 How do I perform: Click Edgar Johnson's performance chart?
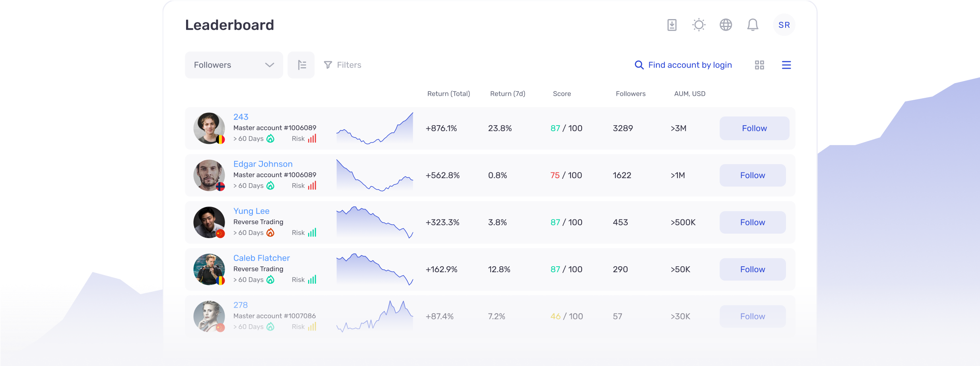pos(375,175)
